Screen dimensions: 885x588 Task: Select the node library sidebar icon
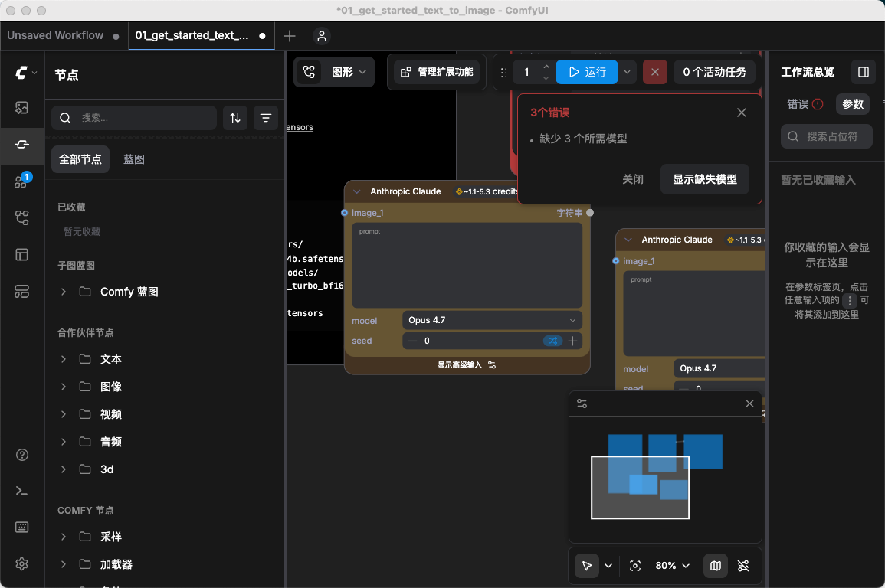22,145
